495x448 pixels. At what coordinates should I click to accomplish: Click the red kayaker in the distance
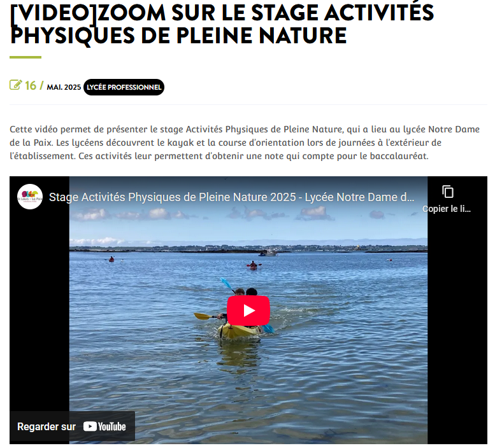point(253,265)
